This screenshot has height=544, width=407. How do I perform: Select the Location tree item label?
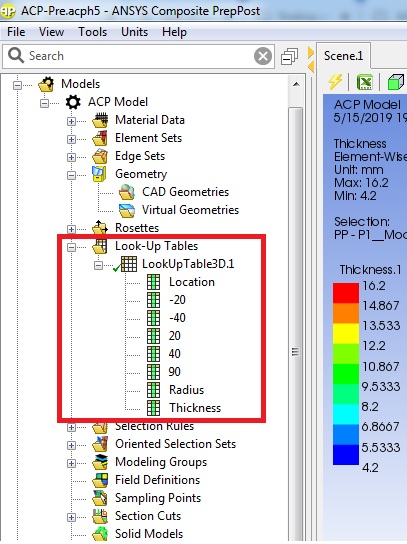click(x=192, y=282)
